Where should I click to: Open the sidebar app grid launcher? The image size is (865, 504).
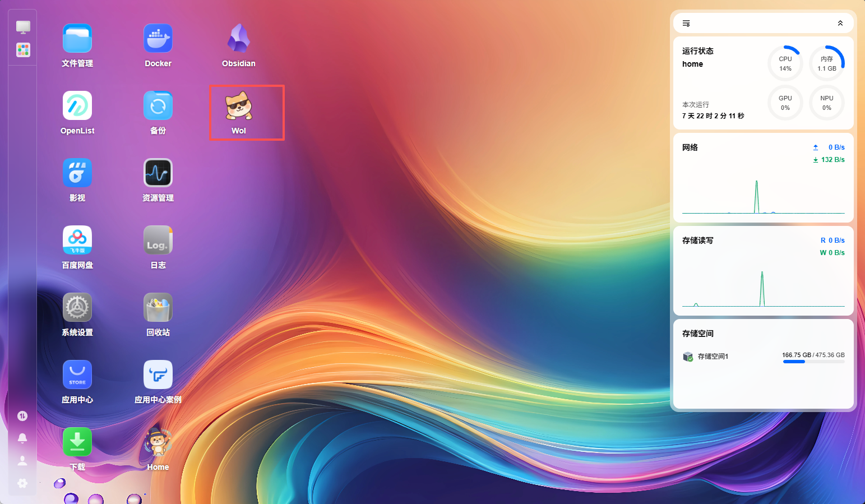[23, 50]
